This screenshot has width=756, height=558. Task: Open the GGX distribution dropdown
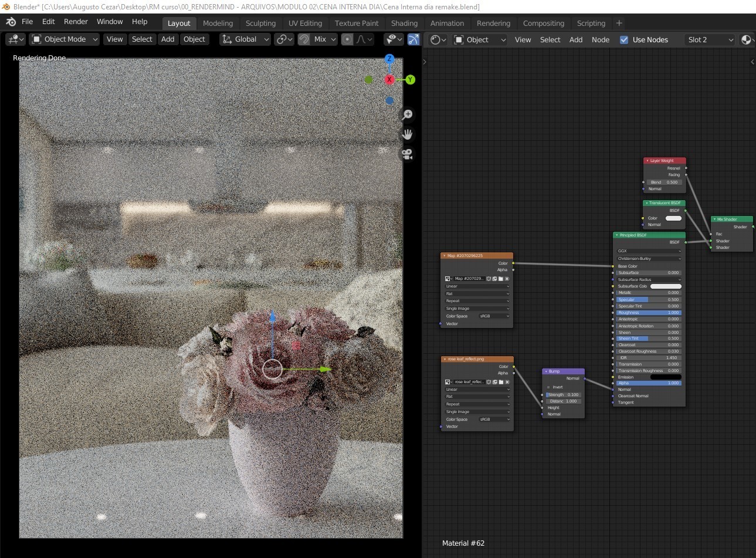click(649, 251)
